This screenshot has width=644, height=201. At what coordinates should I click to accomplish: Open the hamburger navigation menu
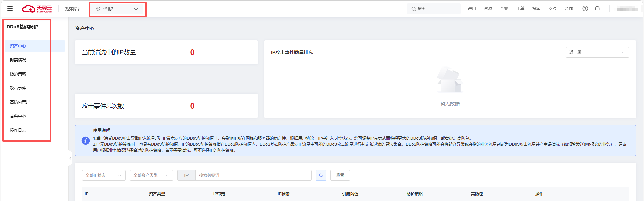(10, 9)
